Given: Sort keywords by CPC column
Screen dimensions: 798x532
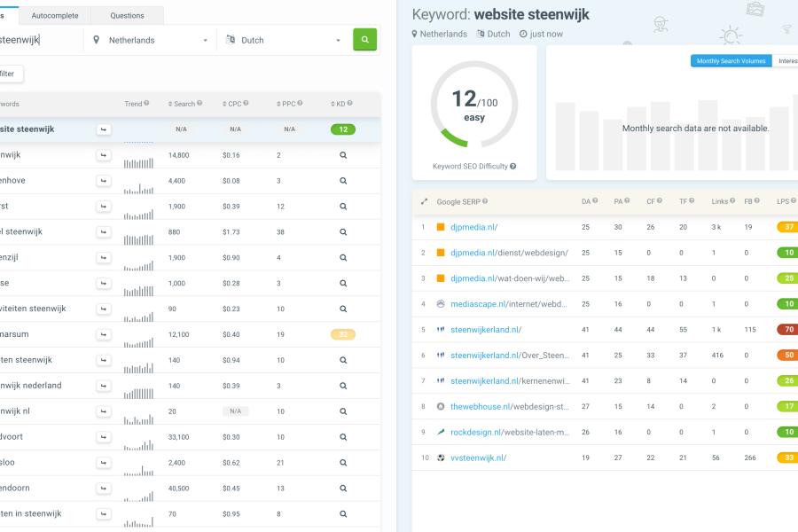Looking at the screenshot, I should click(232, 104).
